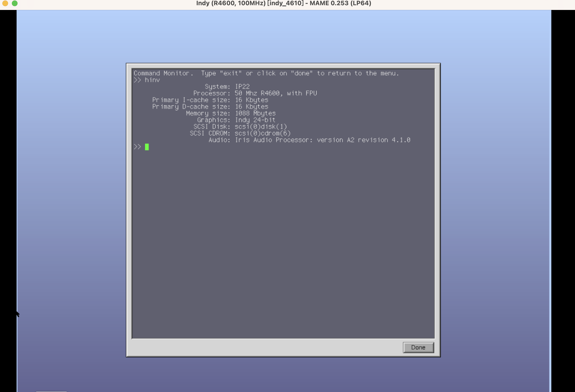The image size is (575, 392).
Task: Click the '>>' prompt on the last line
Action: point(137,147)
